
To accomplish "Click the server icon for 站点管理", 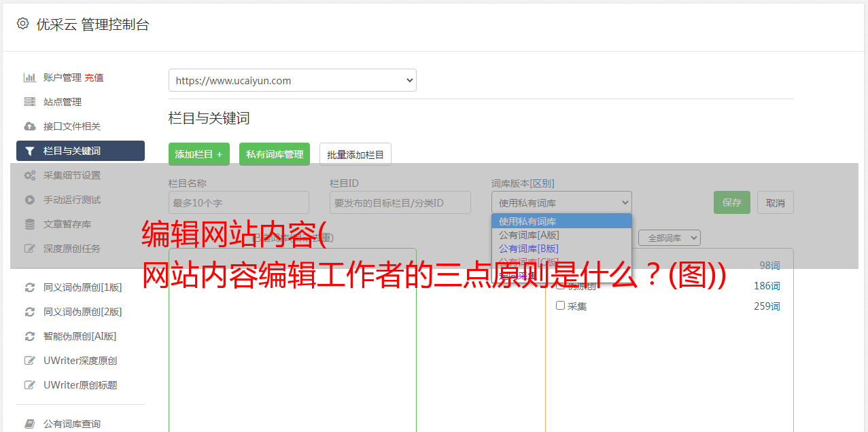I will tap(29, 102).
